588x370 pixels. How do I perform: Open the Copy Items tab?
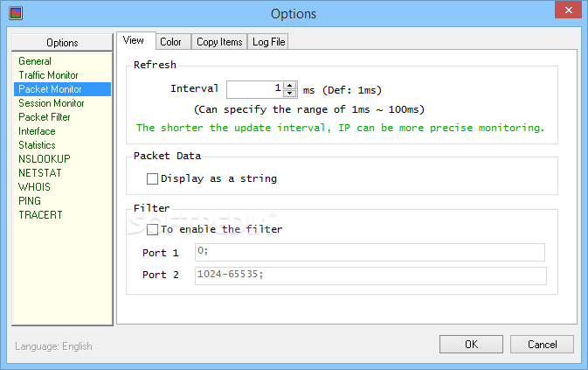coord(219,41)
